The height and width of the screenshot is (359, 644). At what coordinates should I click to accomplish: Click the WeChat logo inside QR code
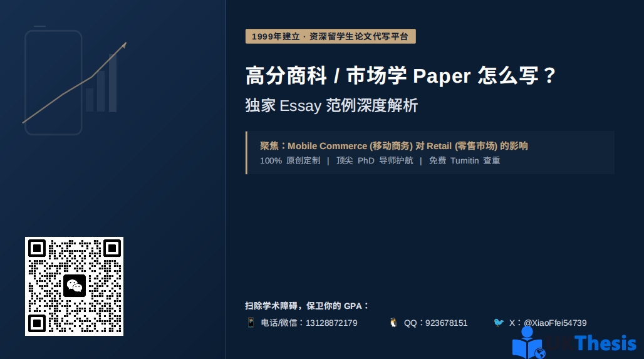(75, 286)
